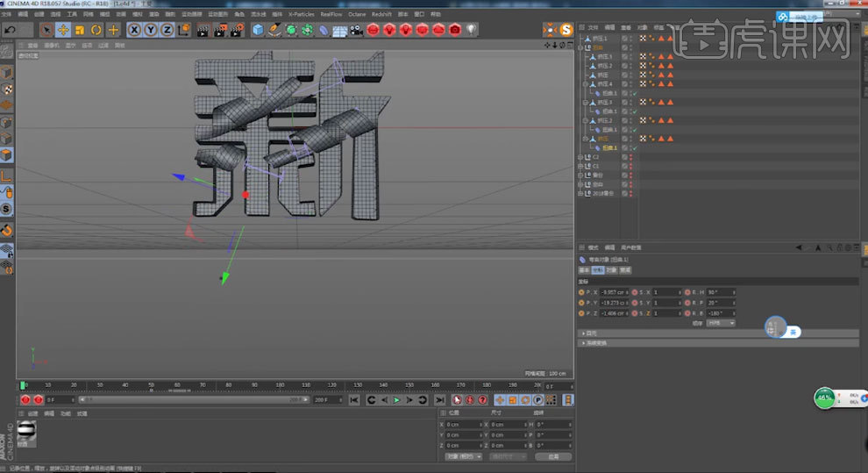Image resolution: width=868 pixels, height=473 pixels.
Task: Switch to Texture mode checkered icon
Action: [7, 90]
